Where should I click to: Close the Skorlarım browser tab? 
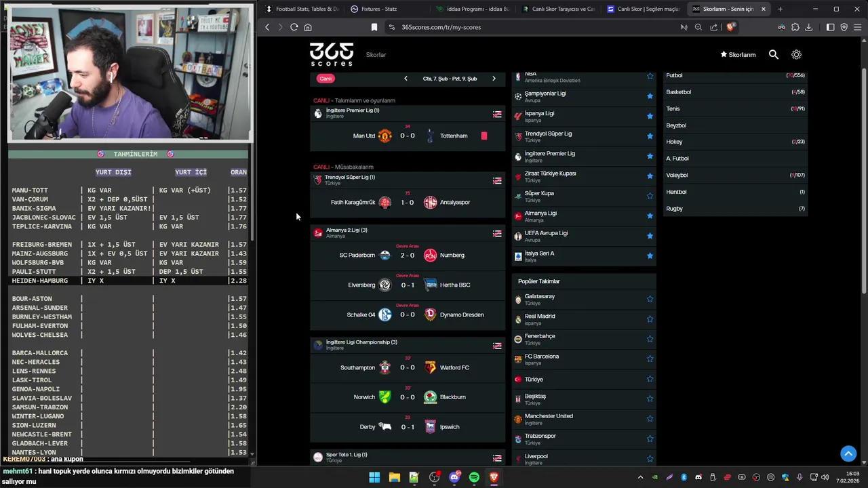(x=764, y=9)
